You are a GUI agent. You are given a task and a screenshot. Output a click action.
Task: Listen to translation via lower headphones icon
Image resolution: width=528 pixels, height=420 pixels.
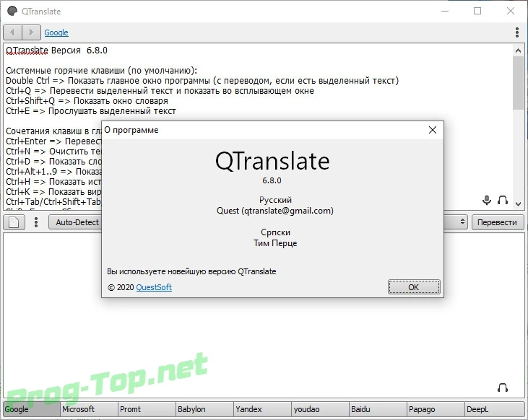click(x=503, y=388)
